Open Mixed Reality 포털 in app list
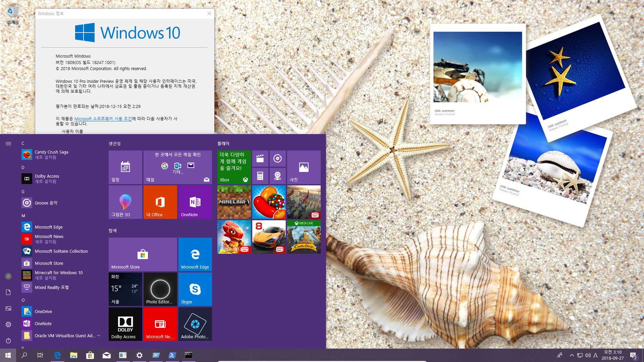The width and height of the screenshot is (644, 362). (x=61, y=287)
